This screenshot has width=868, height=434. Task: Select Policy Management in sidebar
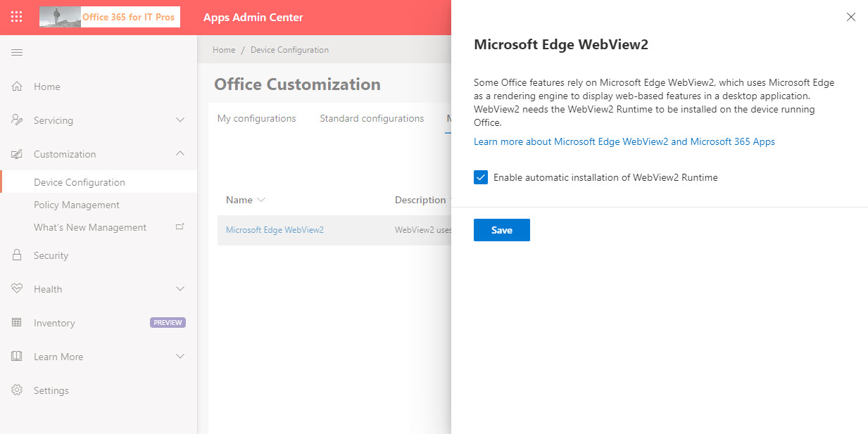77,205
